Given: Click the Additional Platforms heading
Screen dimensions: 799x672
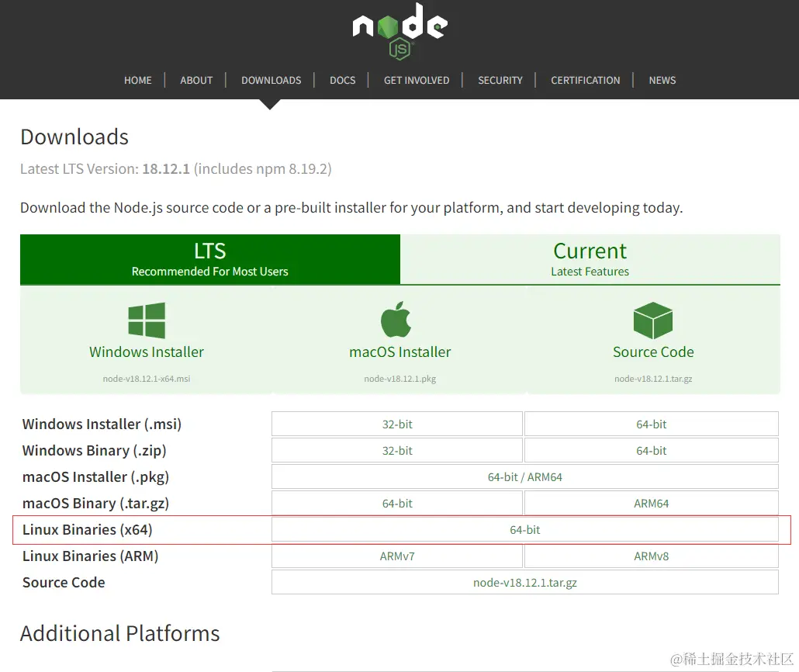Looking at the screenshot, I should pos(119,633).
